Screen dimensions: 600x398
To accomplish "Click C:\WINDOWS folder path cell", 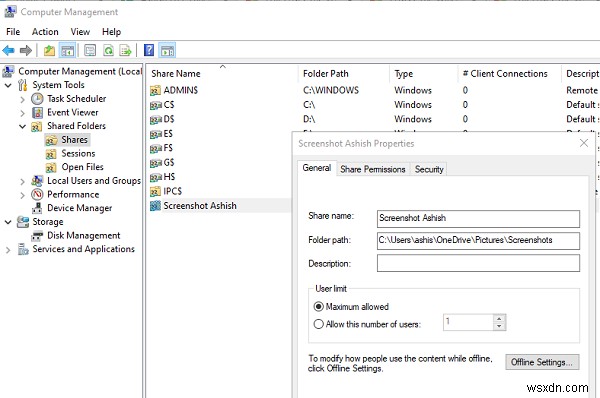I will tap(331, 90).
